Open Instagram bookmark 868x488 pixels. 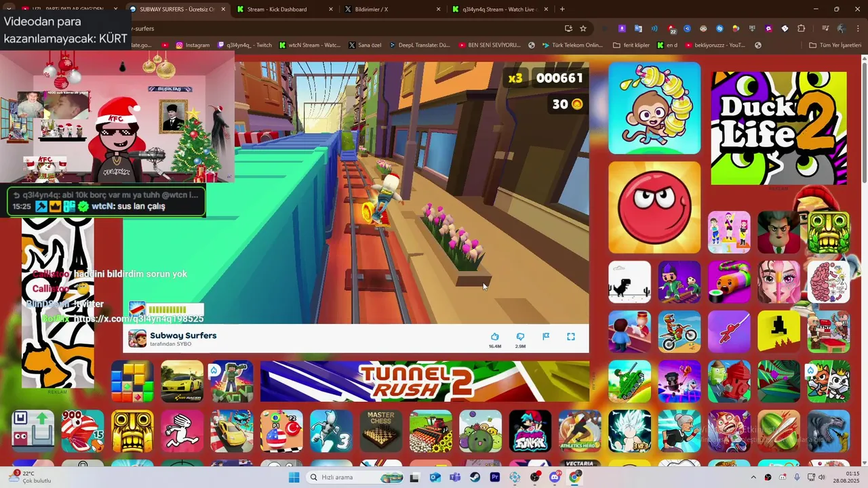pyautogui.click(x=193, y=45)
